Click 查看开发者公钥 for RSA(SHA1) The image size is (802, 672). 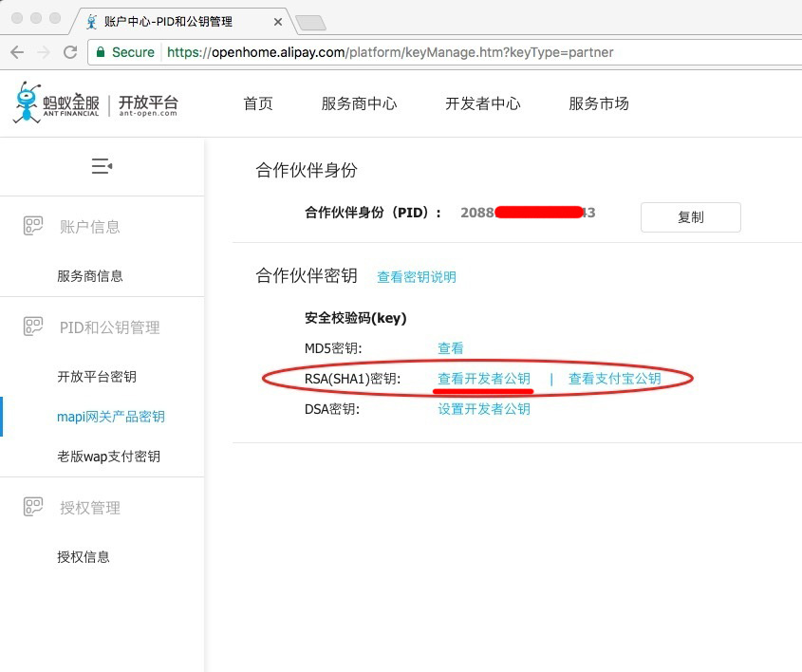tap(484, 379)
